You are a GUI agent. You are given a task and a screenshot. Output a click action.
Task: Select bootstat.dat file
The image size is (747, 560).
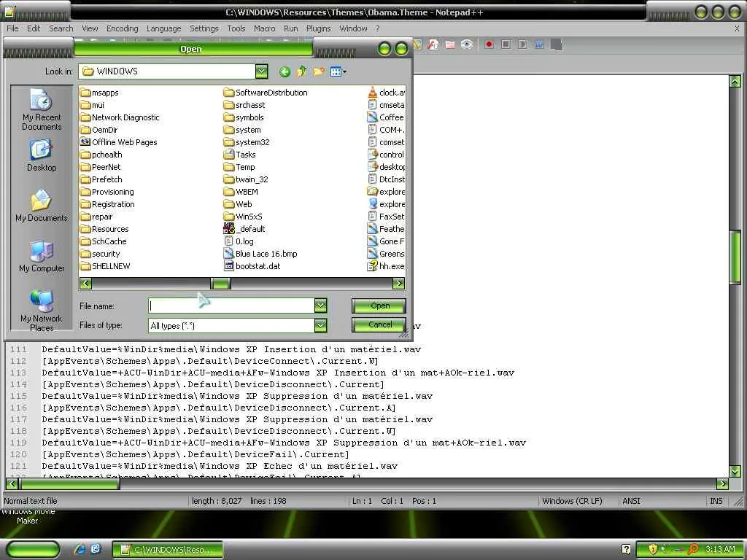tap(252, 265)
